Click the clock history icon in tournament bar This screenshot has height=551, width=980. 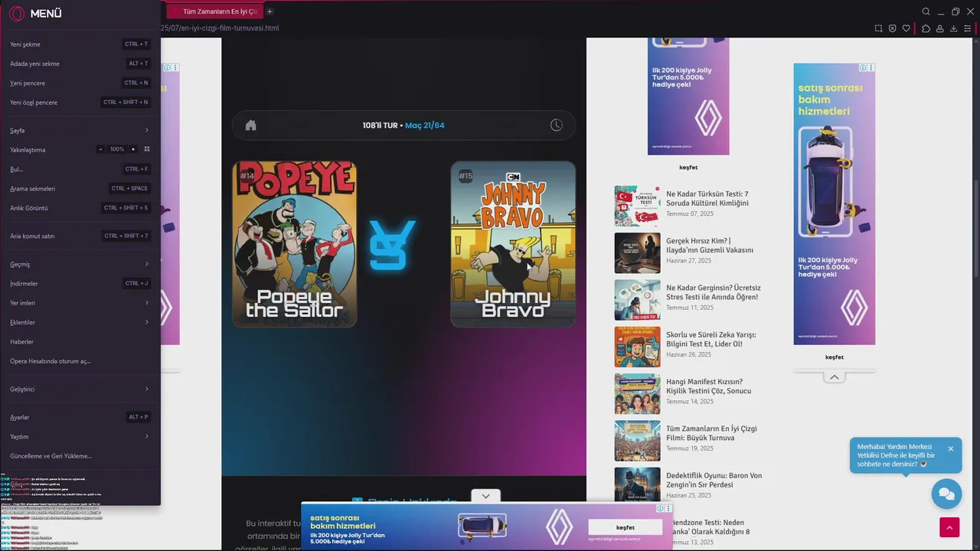pos(557,125)
